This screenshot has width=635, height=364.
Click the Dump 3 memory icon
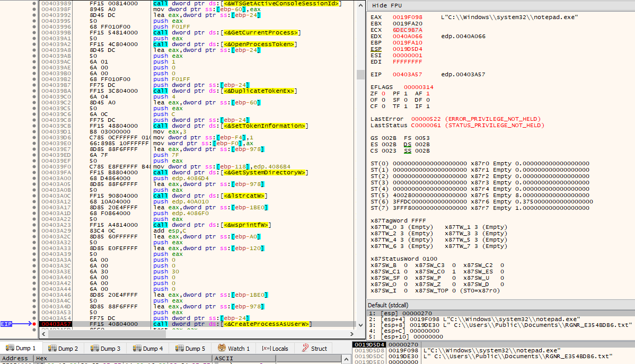pyautogui.click(x=95, y=348)
